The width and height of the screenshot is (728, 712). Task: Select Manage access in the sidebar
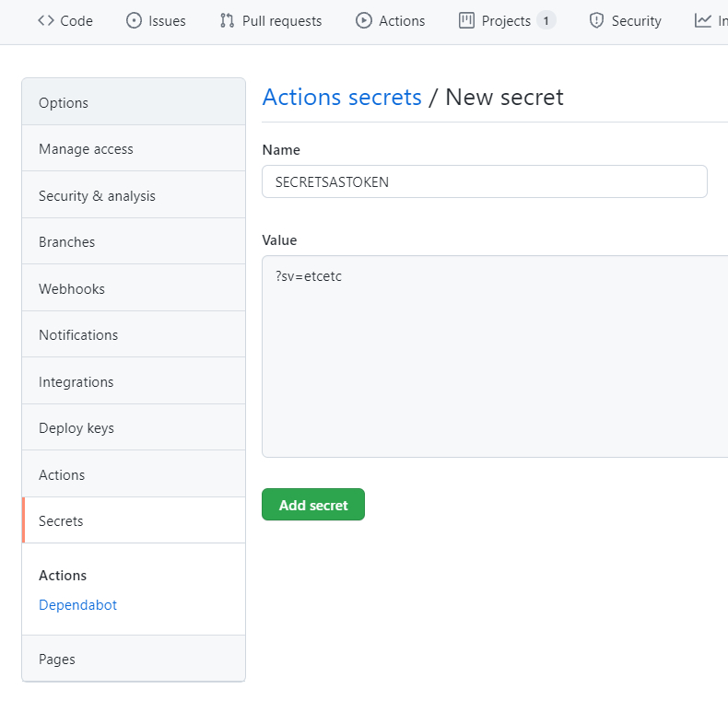coord(134,148)
